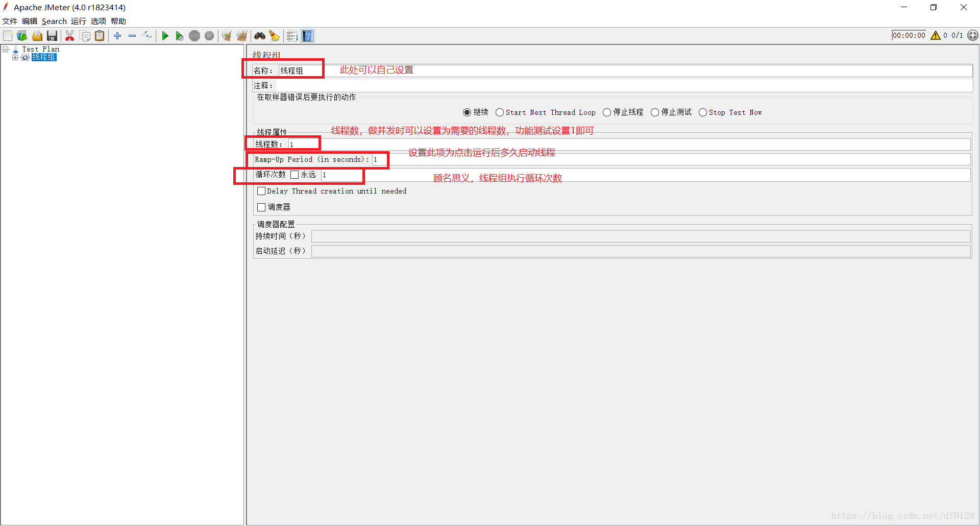Click the Open file folder icon
The width and height of the screenshot is (980, 526).
(37, 36)
